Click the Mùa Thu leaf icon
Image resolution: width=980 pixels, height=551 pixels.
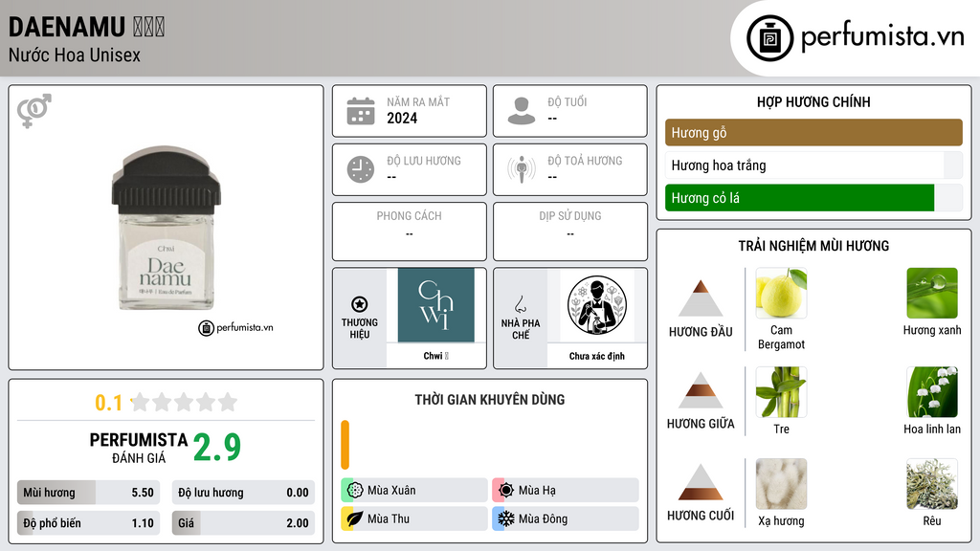354,519
